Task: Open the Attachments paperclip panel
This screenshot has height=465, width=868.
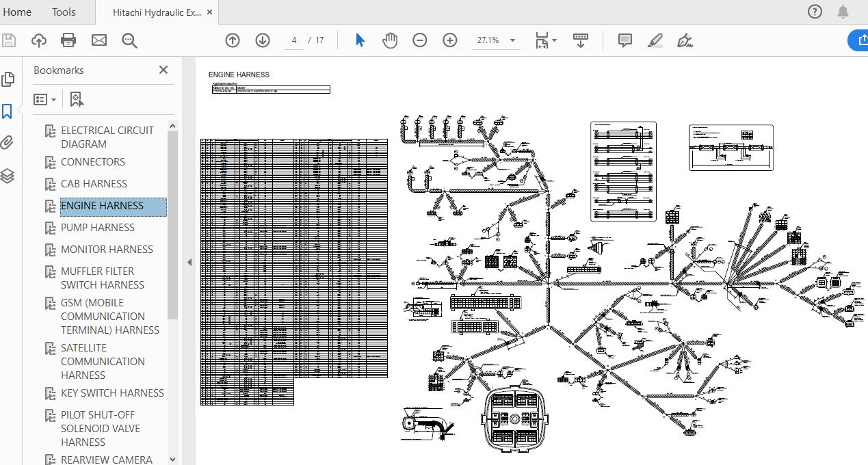Action: pos(8,143)
